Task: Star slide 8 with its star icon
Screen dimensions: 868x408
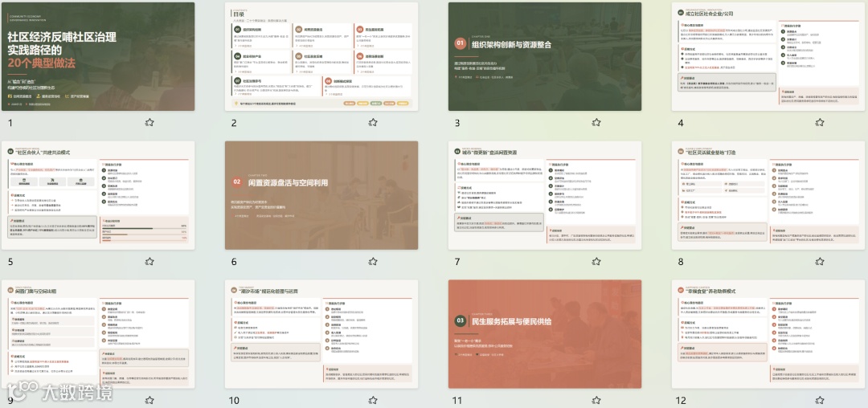Action: tap(819, 262)
